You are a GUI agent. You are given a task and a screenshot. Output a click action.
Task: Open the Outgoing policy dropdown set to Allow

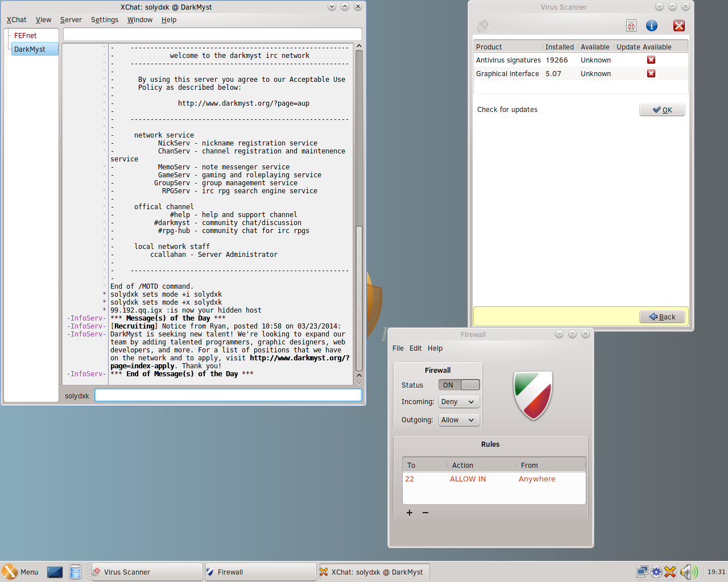459,420
